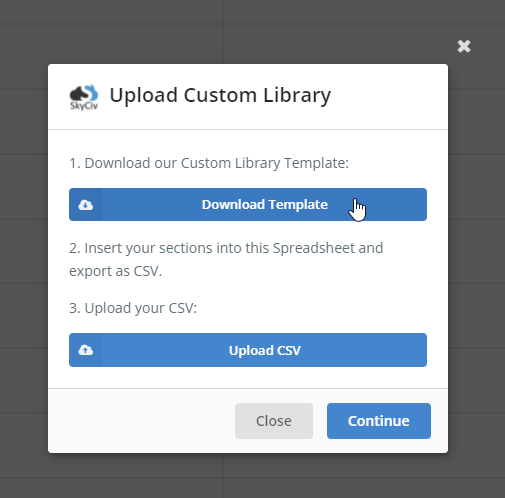Click the Insert your sections instruction line

pos(226,248)
